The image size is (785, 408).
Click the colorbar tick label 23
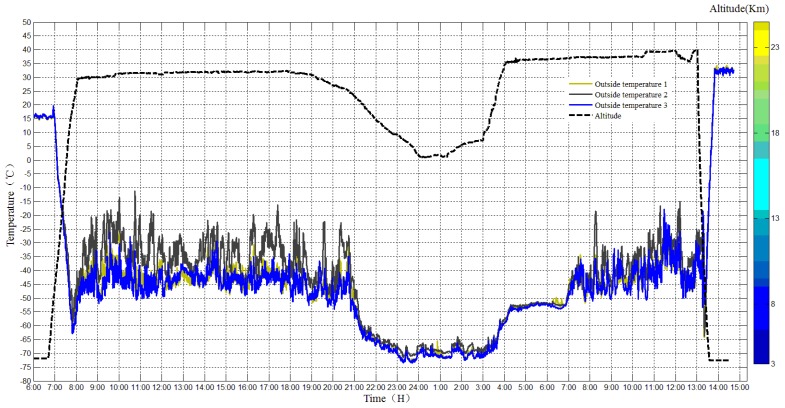pos(774,48)
